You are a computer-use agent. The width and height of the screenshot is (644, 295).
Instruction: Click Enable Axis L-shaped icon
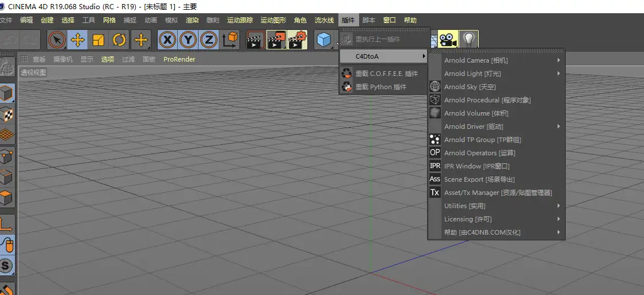coord(7,224)
